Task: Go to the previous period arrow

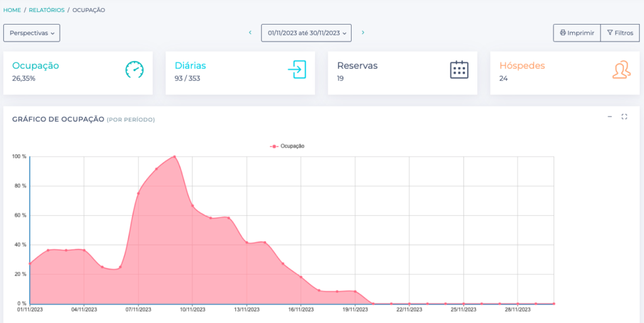Action: pyautogui.click(x=250, y=33)
